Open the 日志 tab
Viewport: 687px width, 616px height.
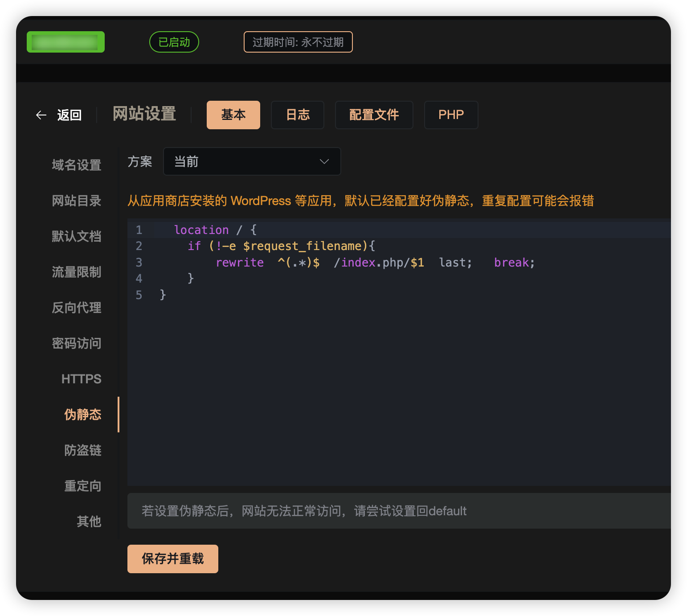pos(298,115)
